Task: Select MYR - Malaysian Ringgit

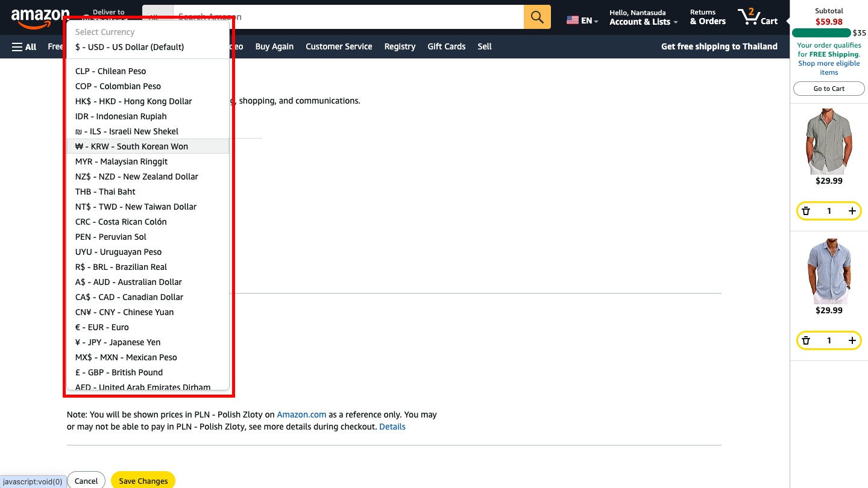Action: tap(148, 161)
